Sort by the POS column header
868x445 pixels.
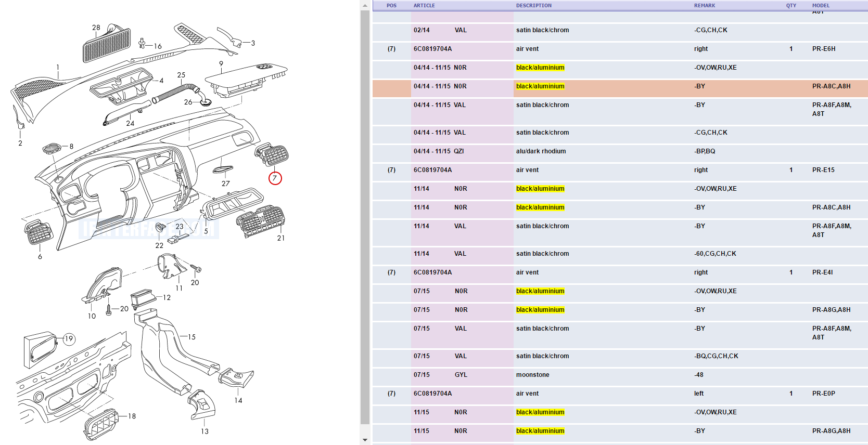click(391, 6)
